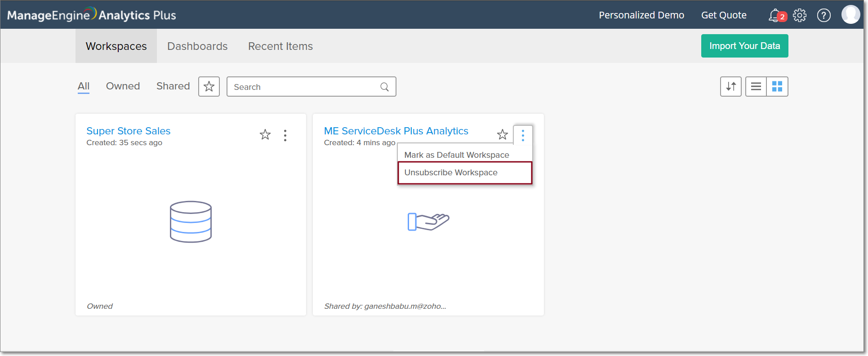Open the Super Store Sales workspace link
This screenshot has height=356, width=868.
[129, 131]
